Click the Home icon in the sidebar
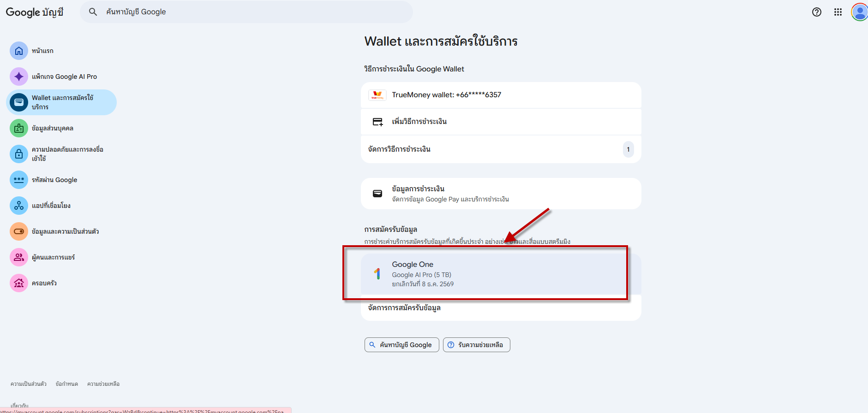868x413 pixels. click(x=19, y=51)
